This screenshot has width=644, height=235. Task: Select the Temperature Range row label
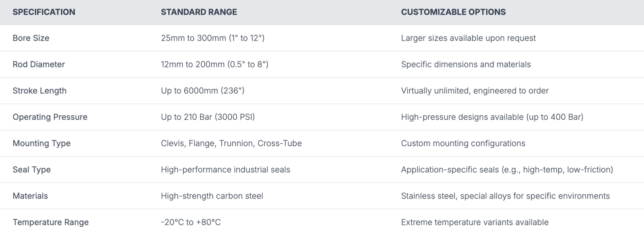tap(51, 222)
